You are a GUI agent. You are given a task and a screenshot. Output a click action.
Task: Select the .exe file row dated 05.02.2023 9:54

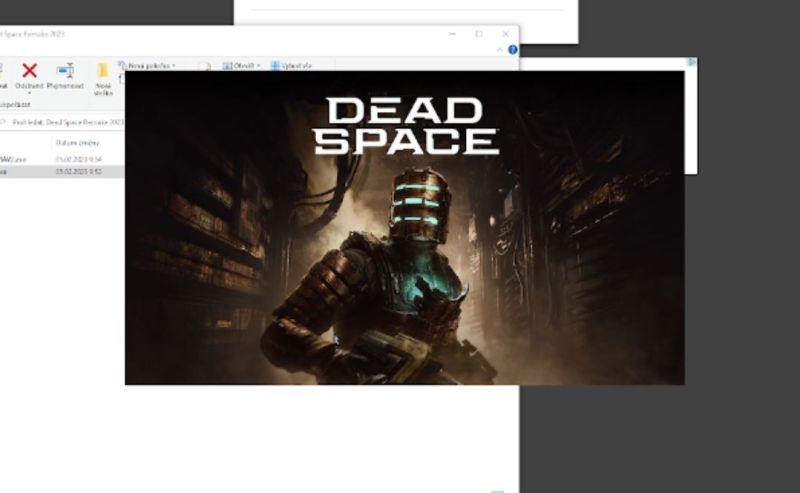pyautogui.click(x=62, y=160)
